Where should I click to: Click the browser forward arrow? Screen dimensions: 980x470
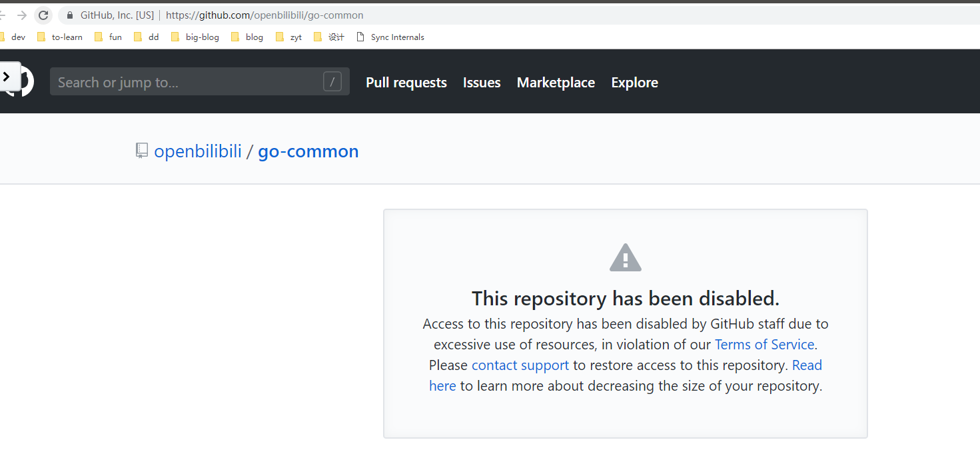(x=22, y=15)
